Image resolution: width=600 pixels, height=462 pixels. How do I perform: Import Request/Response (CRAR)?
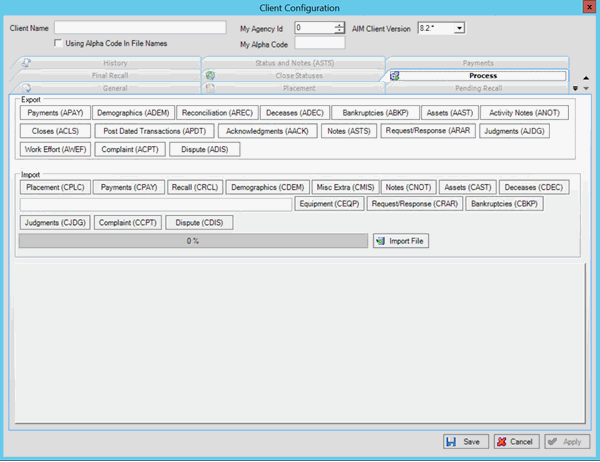point(415,204)
